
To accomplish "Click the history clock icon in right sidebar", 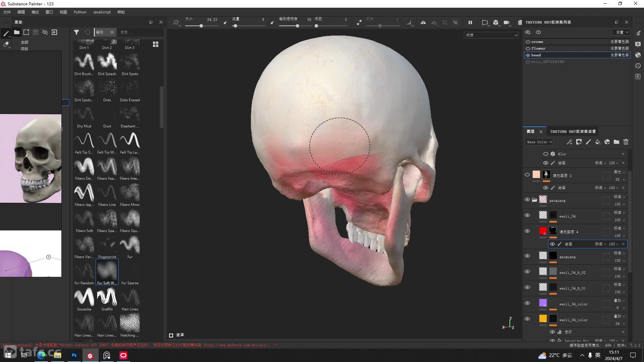I will point(638,66).
